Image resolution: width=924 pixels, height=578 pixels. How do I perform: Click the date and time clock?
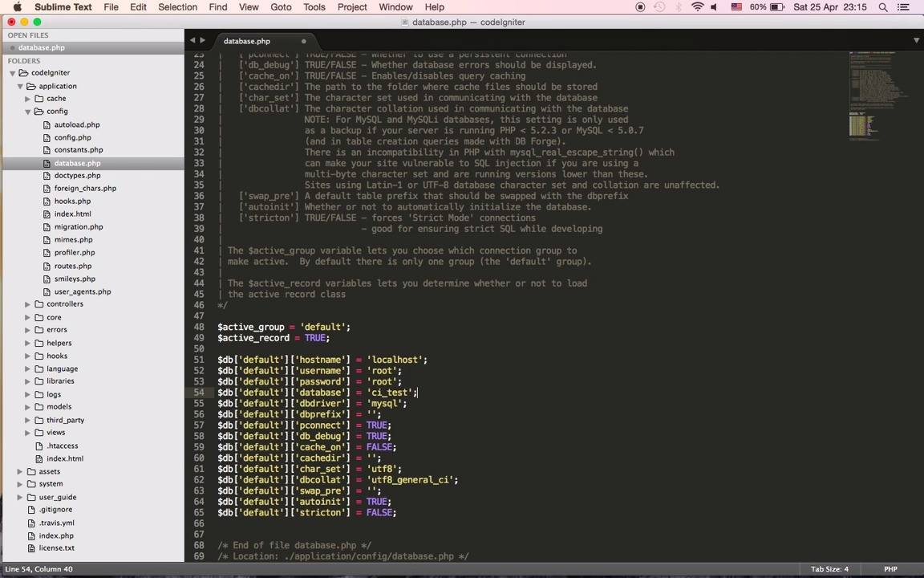[x=829, y=7]
